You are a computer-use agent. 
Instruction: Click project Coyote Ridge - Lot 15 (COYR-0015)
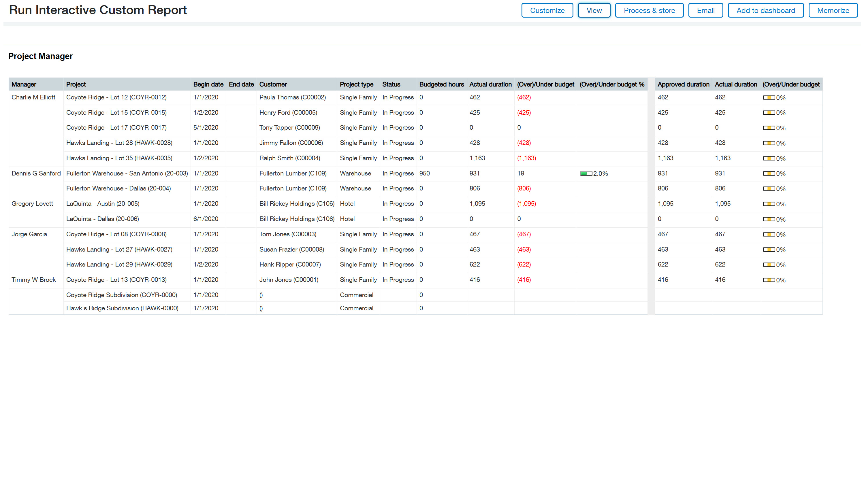[116, 112]
